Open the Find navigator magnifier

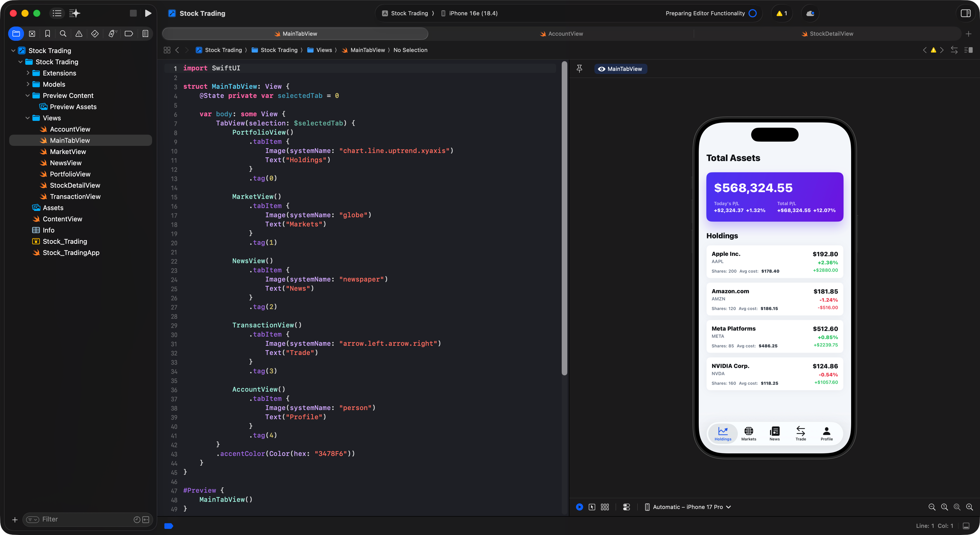[x=63, y=34]
